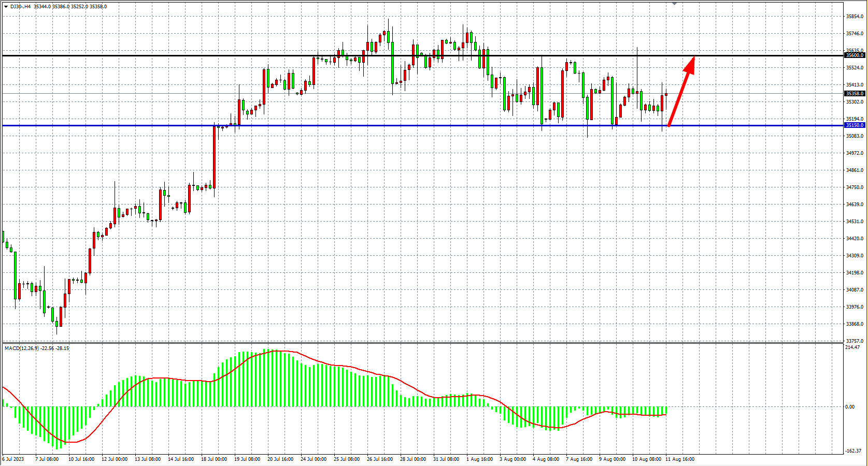The width and height of the screenshot is (868, 466).
Task: Click the black 35600.0 price tag
Action: 855,55
